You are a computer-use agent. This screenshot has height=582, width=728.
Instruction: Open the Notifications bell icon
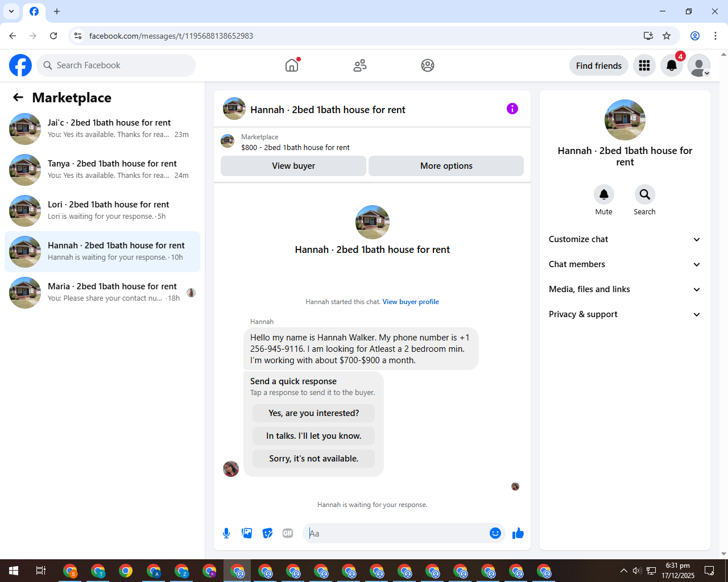click(x=672, y=65)
